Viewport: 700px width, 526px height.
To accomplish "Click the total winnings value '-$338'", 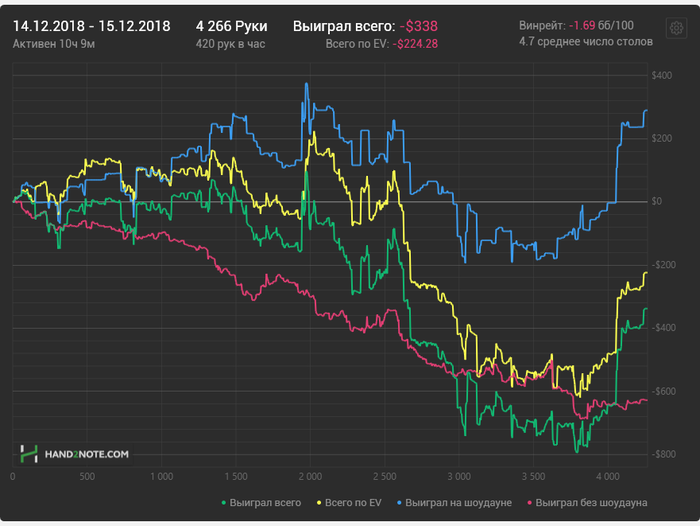I will [418, 26].
